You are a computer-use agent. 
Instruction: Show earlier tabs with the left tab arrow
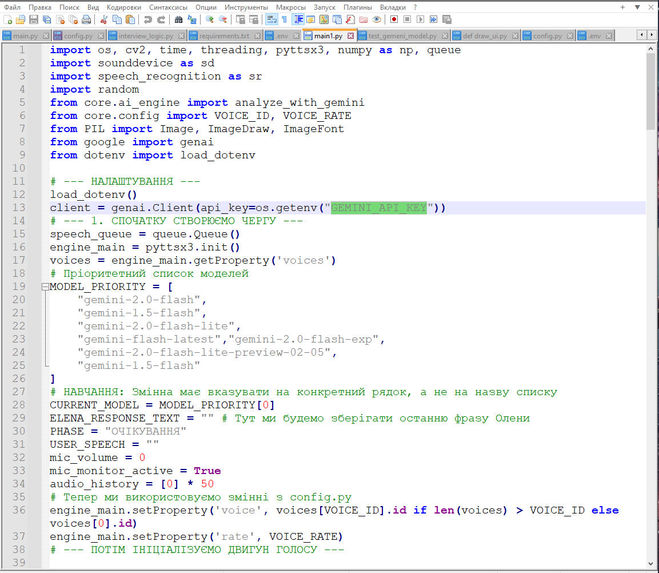pyautogui.click(x=641, y=35)
